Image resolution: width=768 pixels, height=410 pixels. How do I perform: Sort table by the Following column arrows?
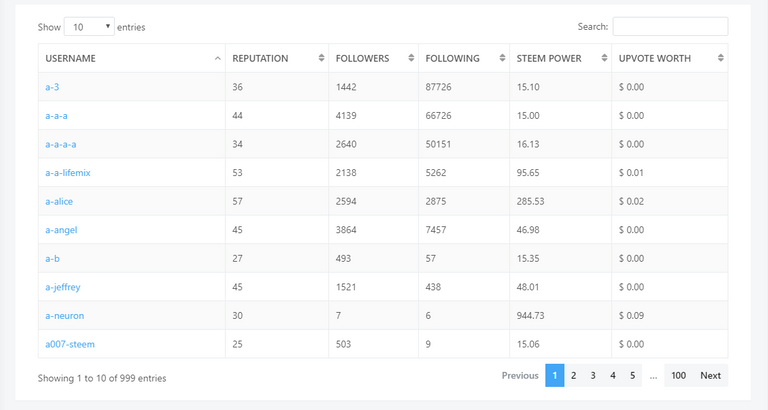(x=502, y=58)
